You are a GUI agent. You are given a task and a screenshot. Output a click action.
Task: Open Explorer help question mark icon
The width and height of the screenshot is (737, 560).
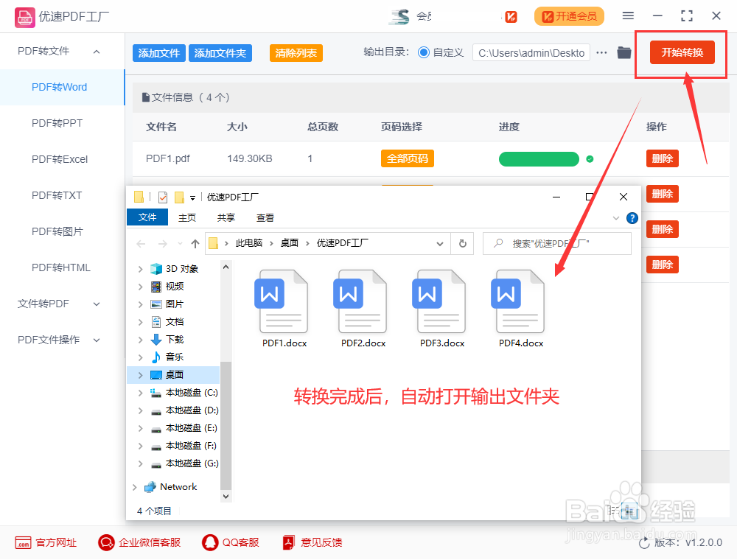pyautogui.click(x=632, y=218)
